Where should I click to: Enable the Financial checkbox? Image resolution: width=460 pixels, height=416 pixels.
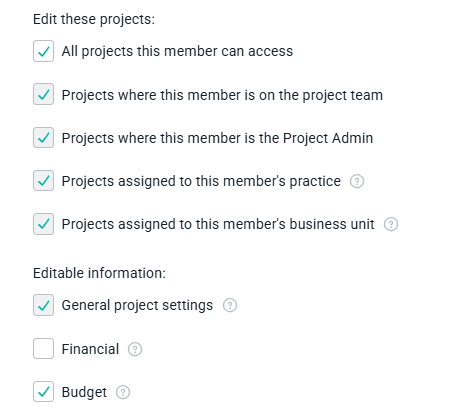(x=43, y=349)
